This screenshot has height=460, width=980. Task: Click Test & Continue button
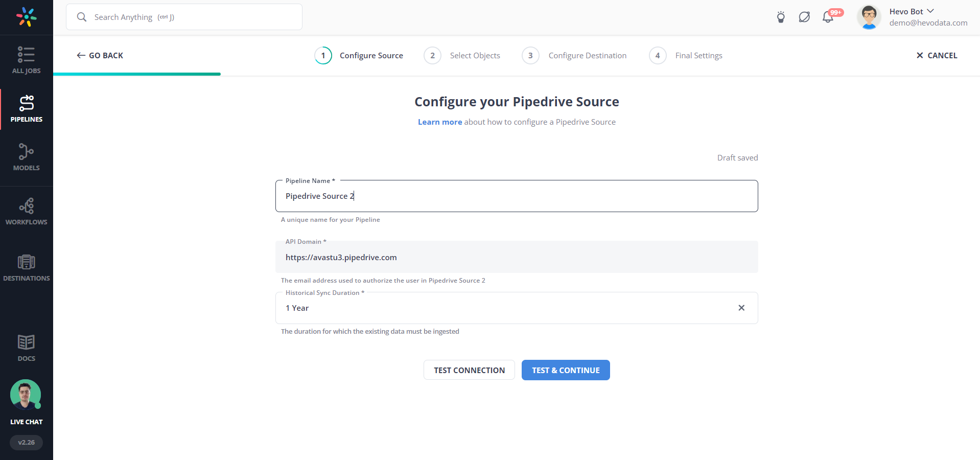coord(566,370)
